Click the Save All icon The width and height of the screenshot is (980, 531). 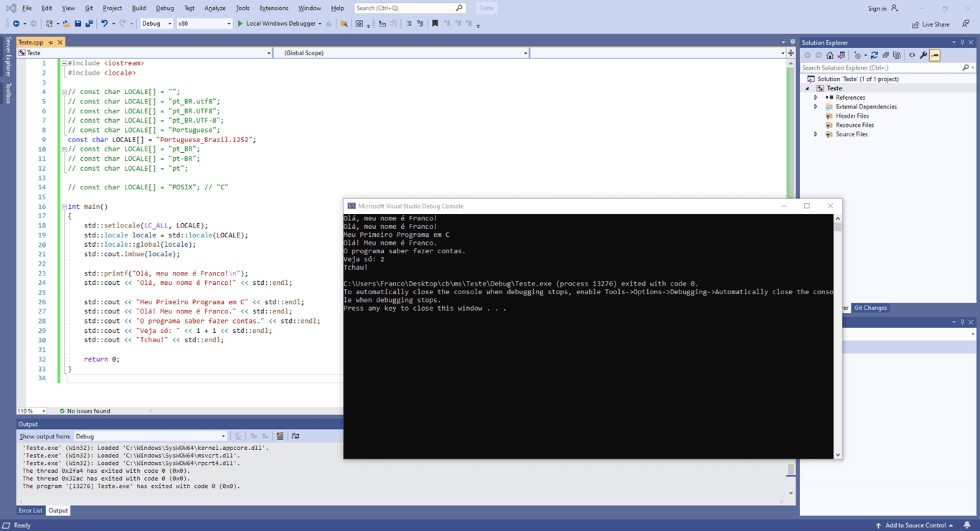pos(90,23)
